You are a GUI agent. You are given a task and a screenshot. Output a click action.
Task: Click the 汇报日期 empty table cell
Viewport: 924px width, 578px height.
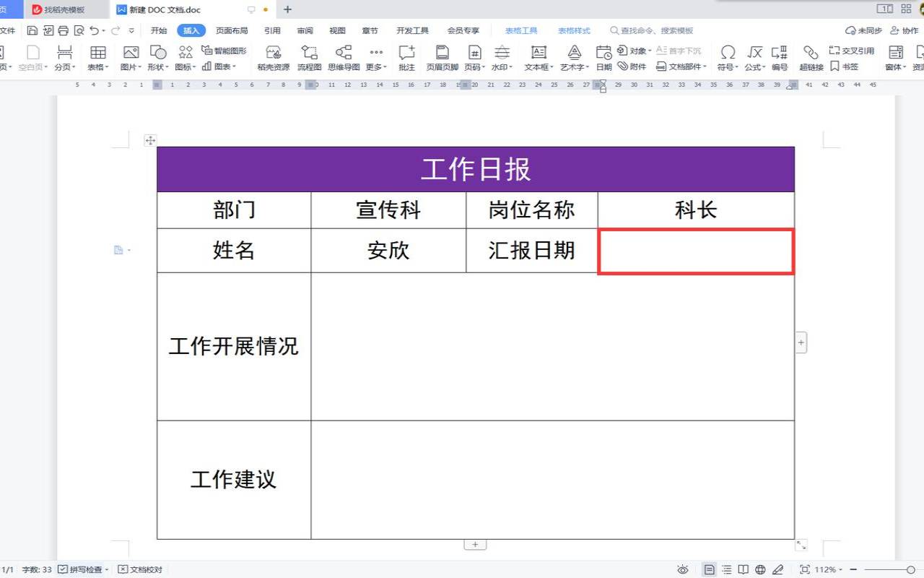click(x=695, y=251)
